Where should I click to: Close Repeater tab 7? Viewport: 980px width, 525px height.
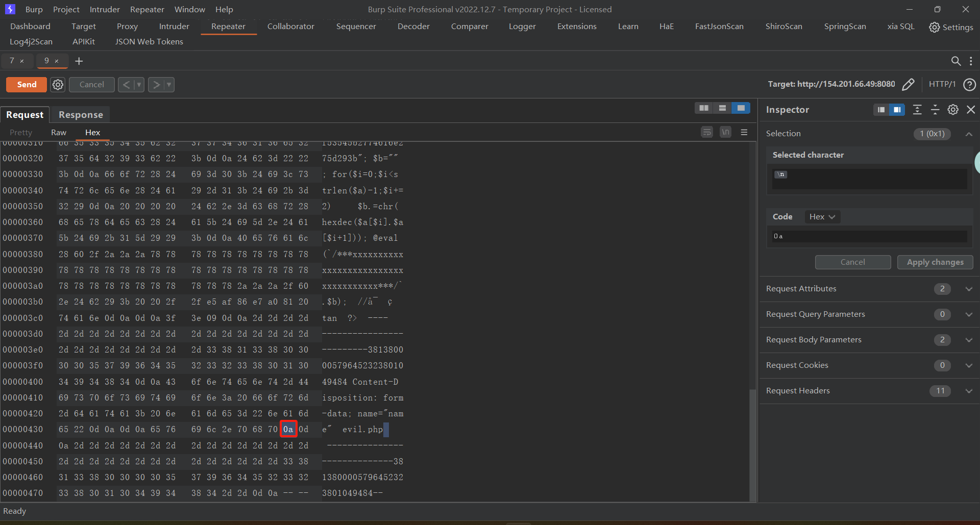pos(22,61)
